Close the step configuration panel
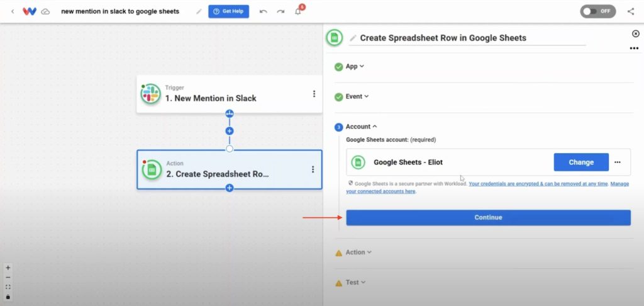 (x=635, y=34)
